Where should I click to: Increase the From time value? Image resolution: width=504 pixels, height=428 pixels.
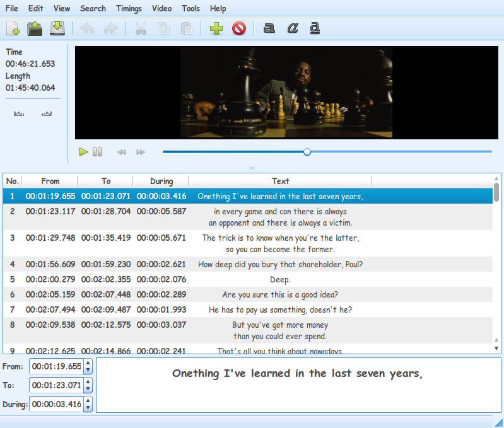pyautogui.click(x=88, y=363)
